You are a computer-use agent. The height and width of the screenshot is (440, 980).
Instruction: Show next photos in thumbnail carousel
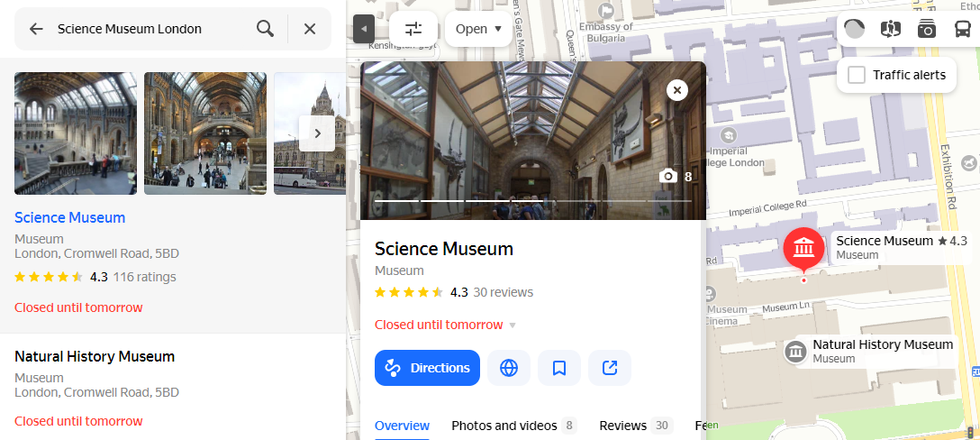pyautogui.click(x=317, y=133)
